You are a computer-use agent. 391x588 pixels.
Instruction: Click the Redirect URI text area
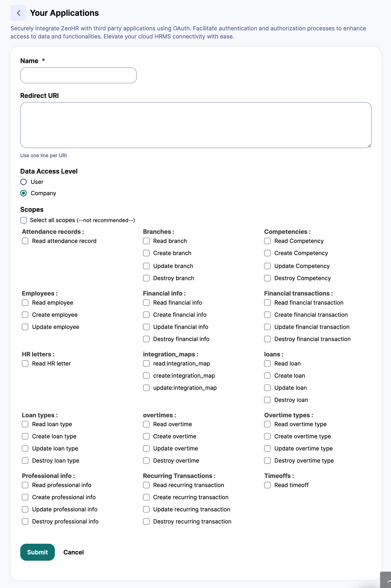[195, 125]
